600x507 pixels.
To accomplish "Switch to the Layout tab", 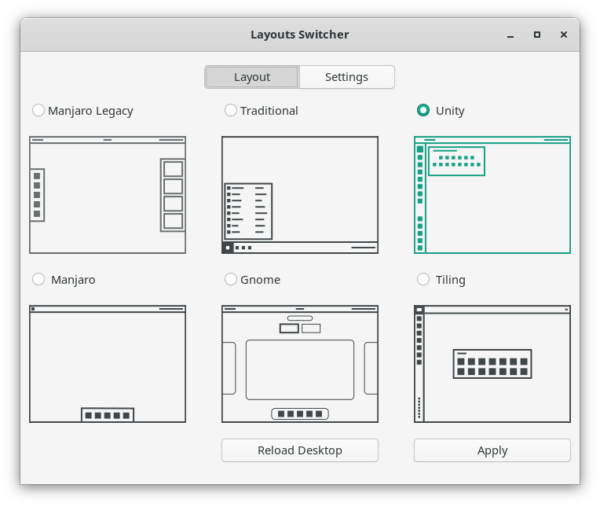I will 252,77.
